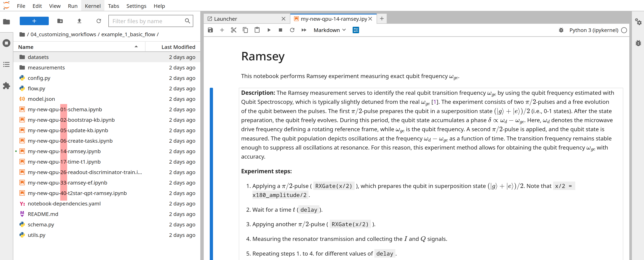644x260 pixels.
Task: Restart kernel and run all cells
Action: pyautogui.click(x=304, y=30)
